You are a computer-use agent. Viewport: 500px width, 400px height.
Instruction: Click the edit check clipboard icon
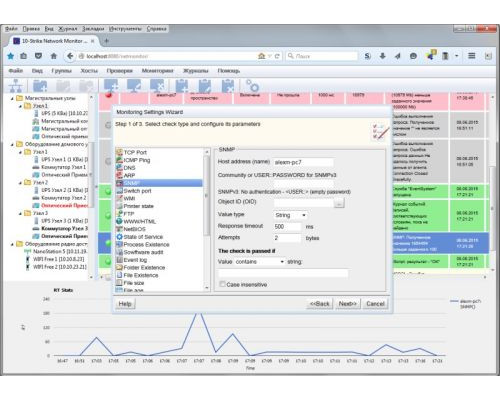pos(205,86)
